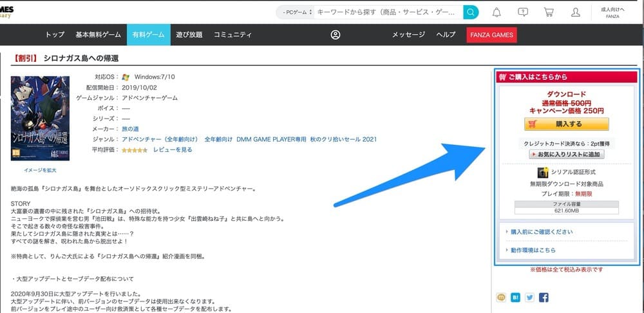Click the help speech bubble icon

tap(523, 12)
